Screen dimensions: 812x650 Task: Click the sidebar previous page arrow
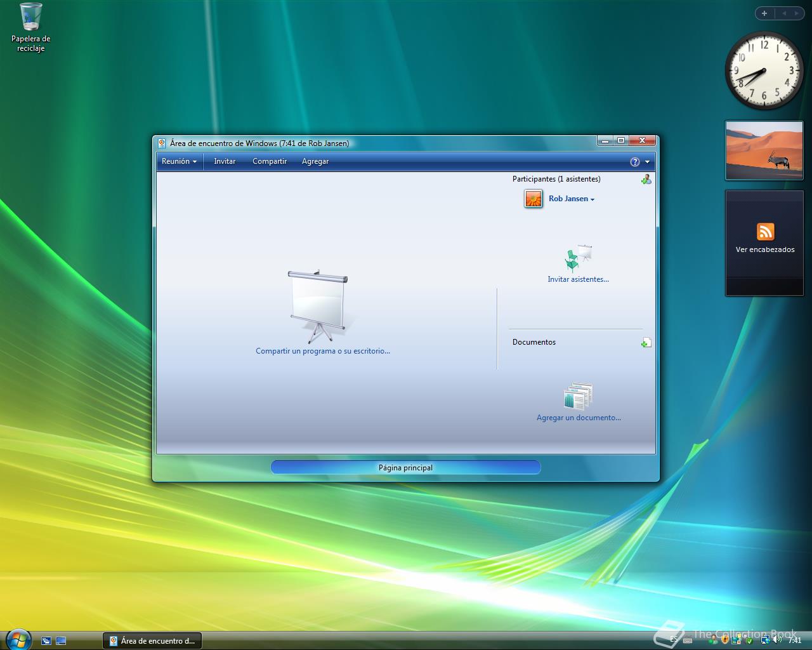click(x=784, y=13)
